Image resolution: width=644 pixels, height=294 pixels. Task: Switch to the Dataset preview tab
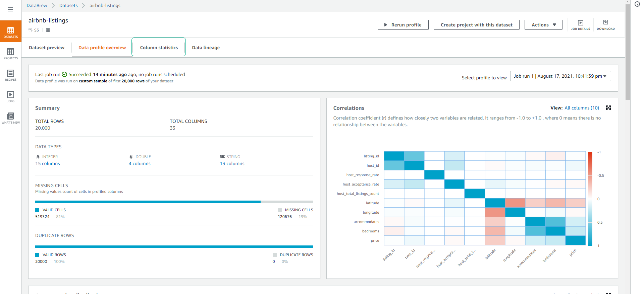coord(47,48)
